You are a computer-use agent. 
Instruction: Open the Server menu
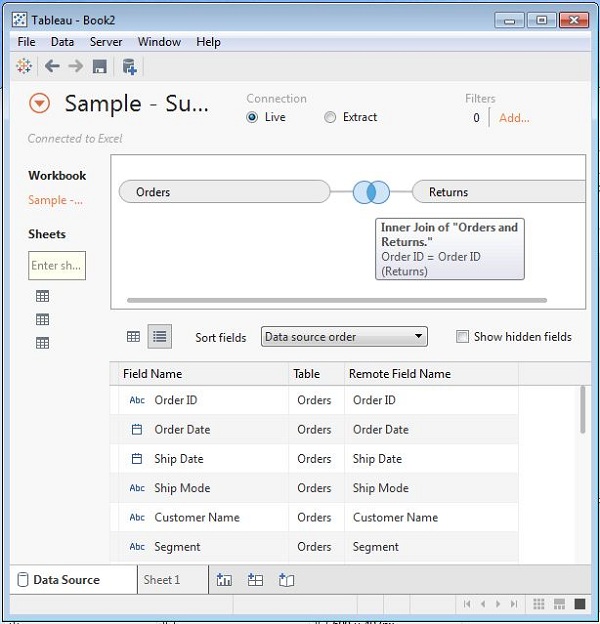[x=106, y=42]
